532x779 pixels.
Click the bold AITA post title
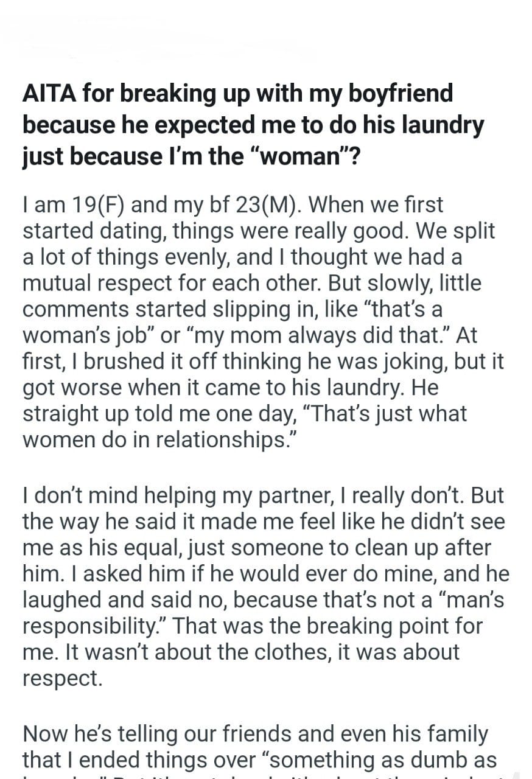(x=253, y=125)
